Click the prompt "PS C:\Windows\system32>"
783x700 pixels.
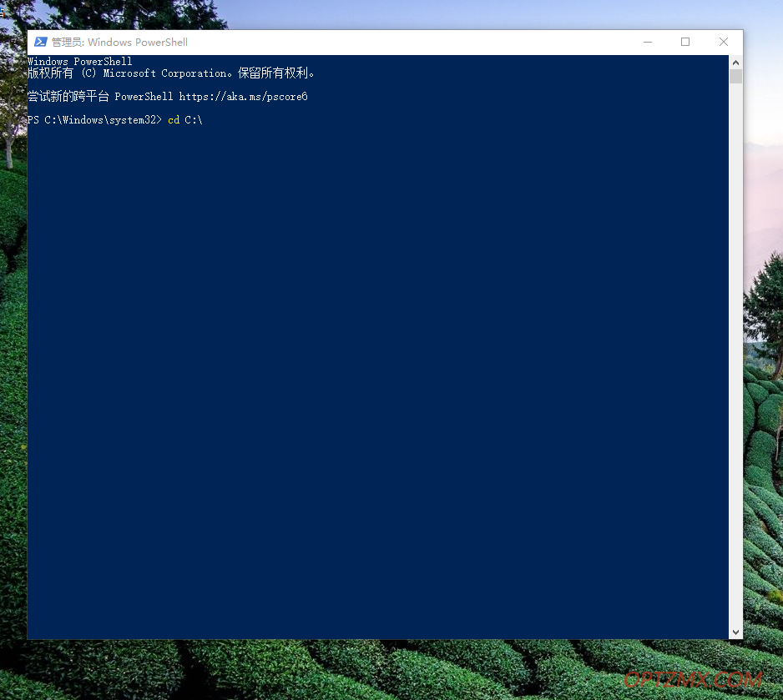[95, 120]
